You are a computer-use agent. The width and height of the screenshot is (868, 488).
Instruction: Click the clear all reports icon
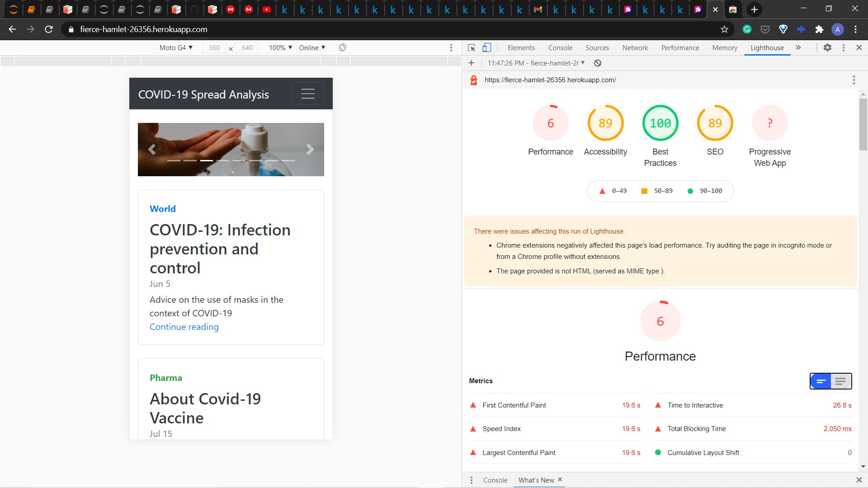point(598,63)
